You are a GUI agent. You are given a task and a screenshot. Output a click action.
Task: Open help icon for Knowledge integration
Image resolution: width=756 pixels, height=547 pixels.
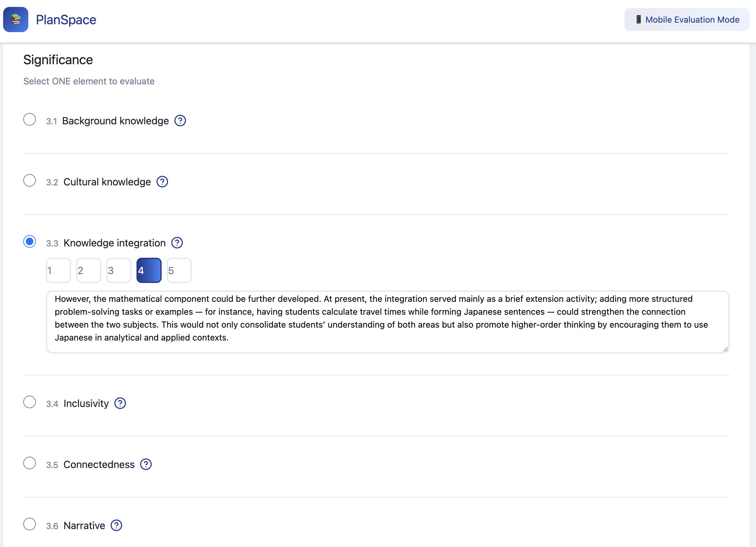[177, 243]
